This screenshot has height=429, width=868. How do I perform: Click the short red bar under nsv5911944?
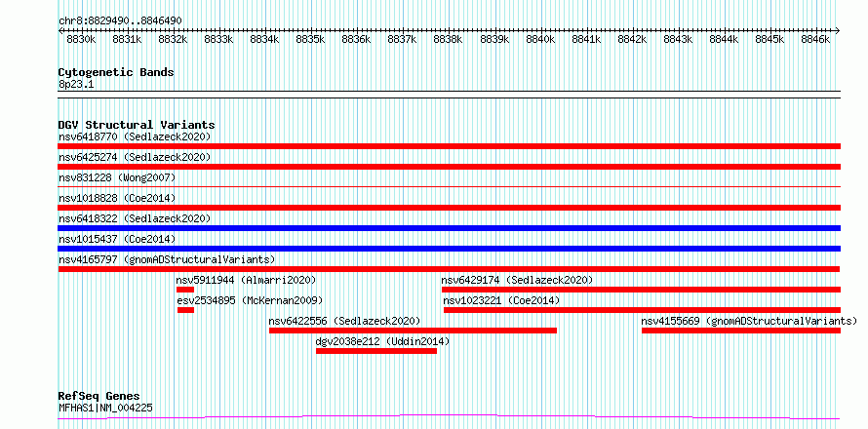click(x=185, y=290)
